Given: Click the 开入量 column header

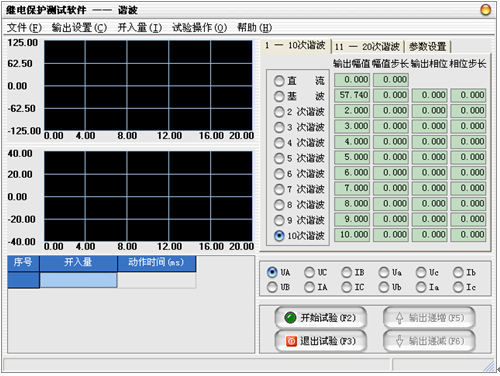Looking at the screenshot, I should point(78,262).
